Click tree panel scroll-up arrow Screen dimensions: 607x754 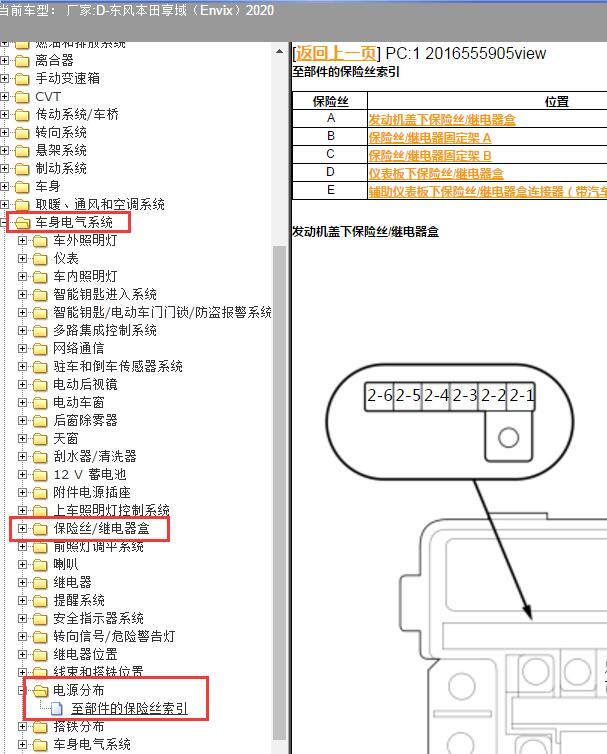(x=279, y=51)
